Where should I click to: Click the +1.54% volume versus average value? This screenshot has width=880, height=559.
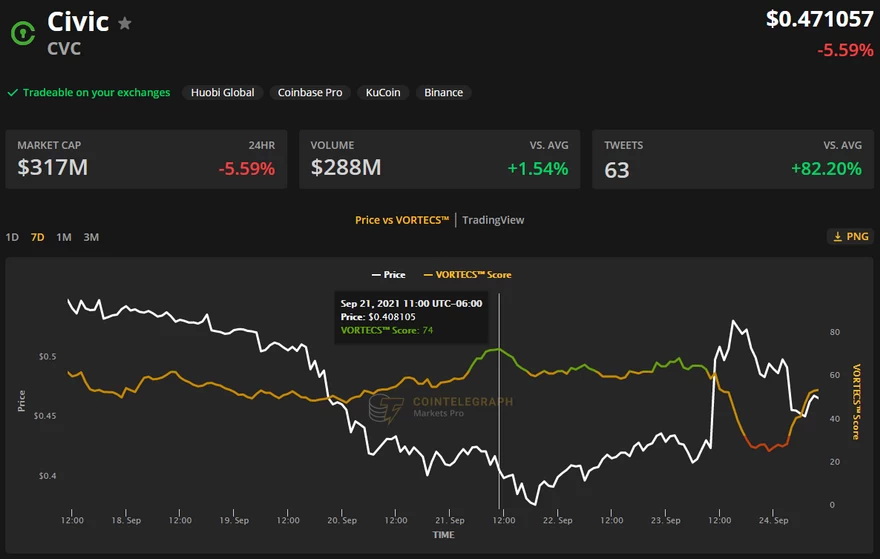(x=538, y=168)
